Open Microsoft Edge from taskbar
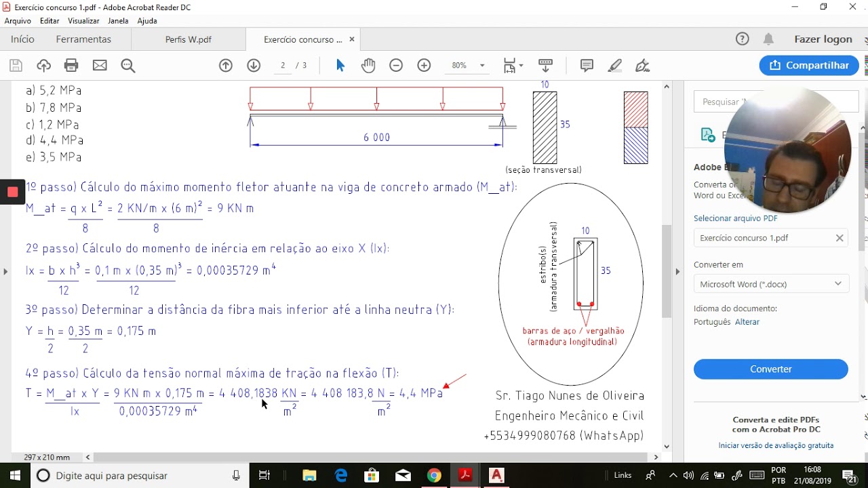 (x=340, y=476)
